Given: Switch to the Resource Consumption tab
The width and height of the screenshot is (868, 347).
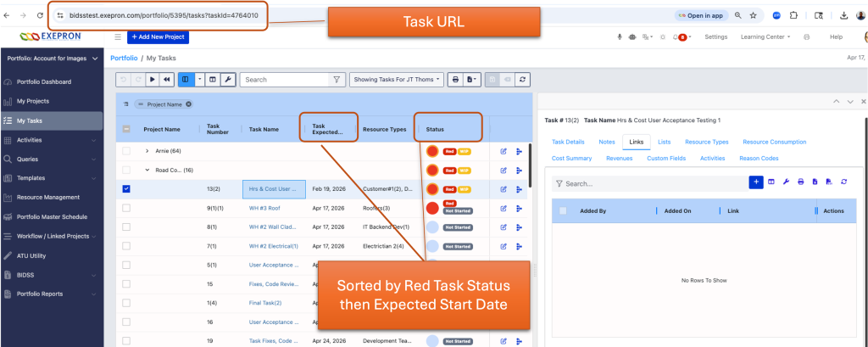Looking at the screenshot, I should click(x=775, y=142).
